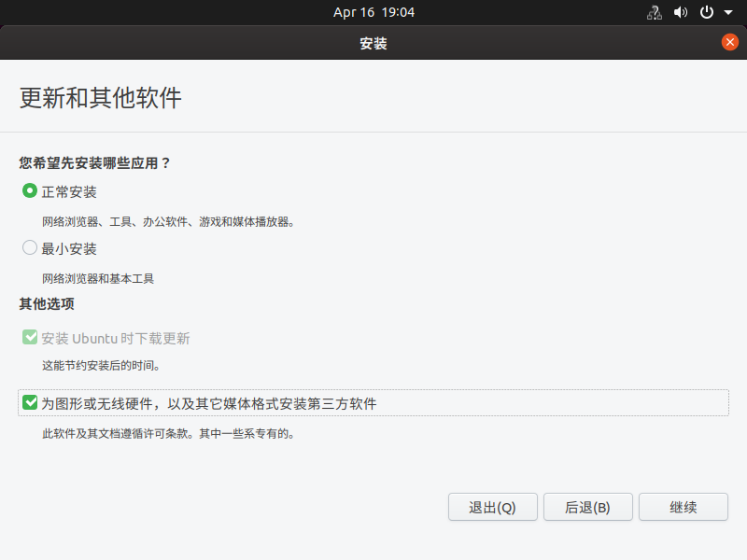This screenshot has width=747, height=560.
Task: Close the 安装 installer window
Action: 730,42
